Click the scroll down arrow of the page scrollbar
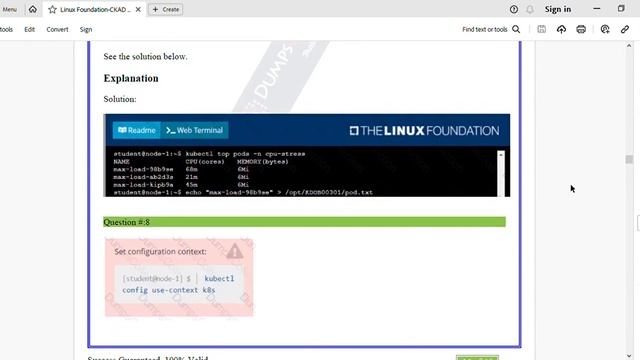This screenshot has height=360, width=640. click(629, 356)
